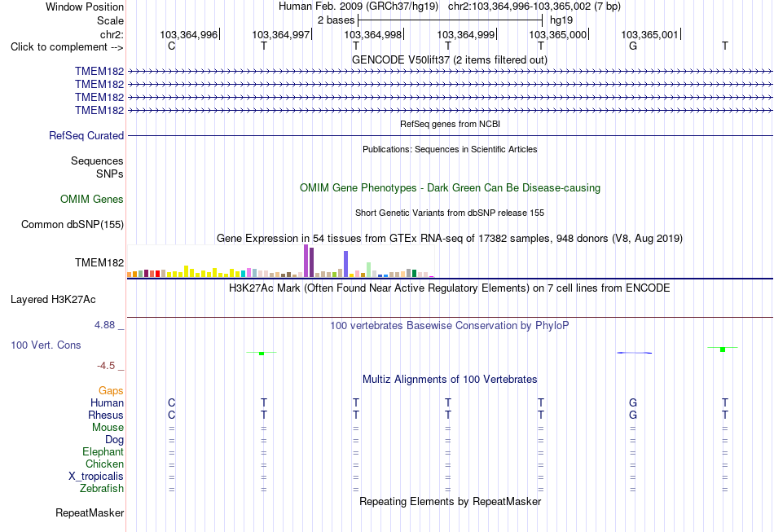Viewport: 774px width, 532px height.
Task: Click the RefSeq Curated track label
Action: (86, 136)
